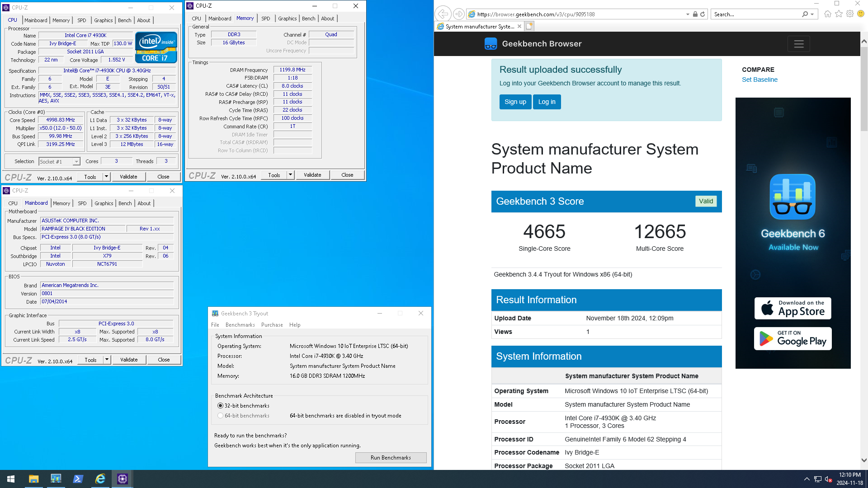
Task: Click the browser Search input field
Action: coord(756,14)
